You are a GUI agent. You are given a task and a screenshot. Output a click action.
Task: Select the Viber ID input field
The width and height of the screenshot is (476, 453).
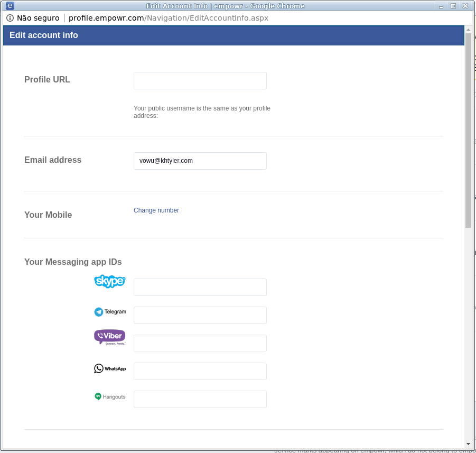(200, 344)
